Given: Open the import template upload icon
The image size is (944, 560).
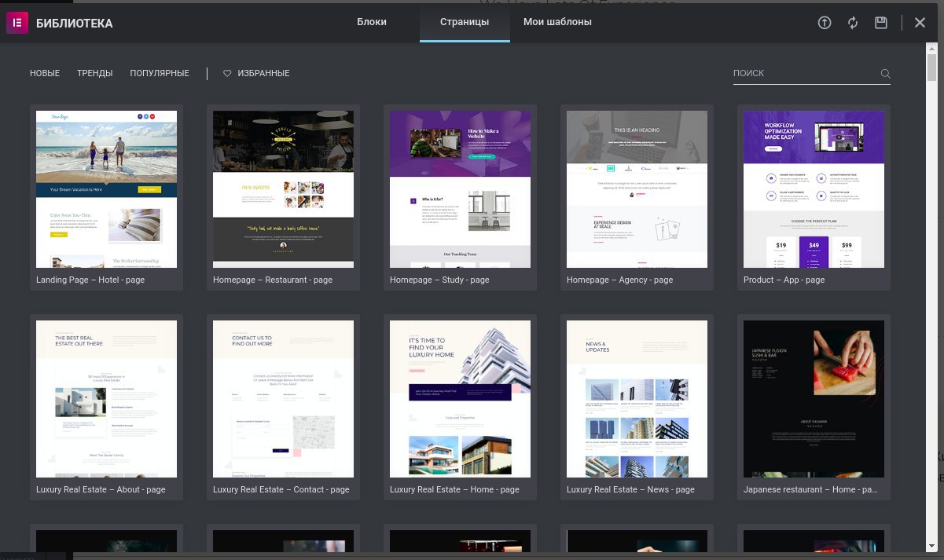Looking at the screenshot, I should (x=825, y=23).
